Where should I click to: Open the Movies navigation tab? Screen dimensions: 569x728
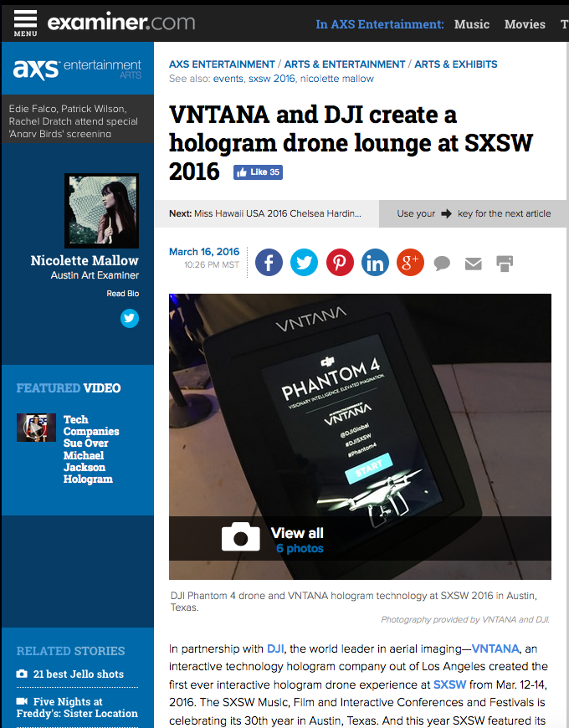(525, 24)
